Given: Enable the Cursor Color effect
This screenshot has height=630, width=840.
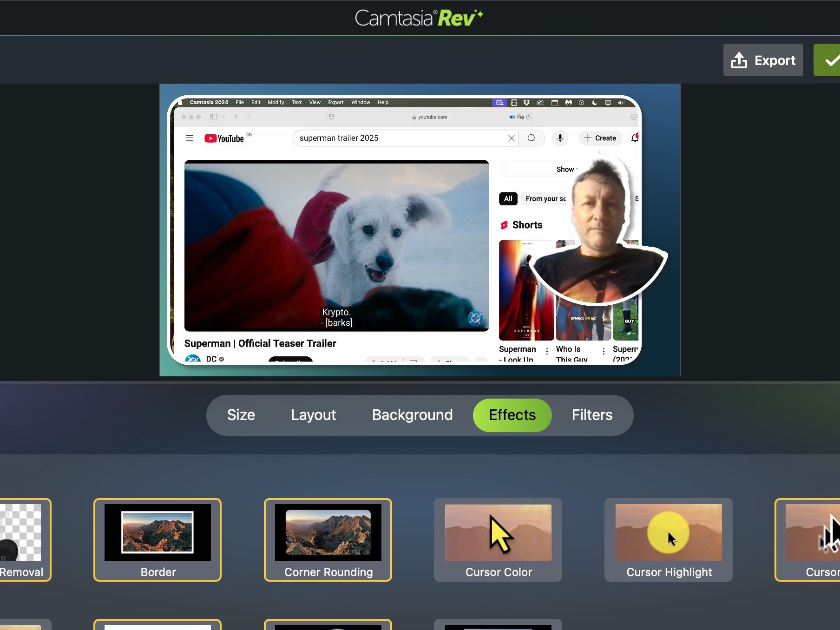Looking at the screenshot, I should pyautogui.click(x=498, y=540).
